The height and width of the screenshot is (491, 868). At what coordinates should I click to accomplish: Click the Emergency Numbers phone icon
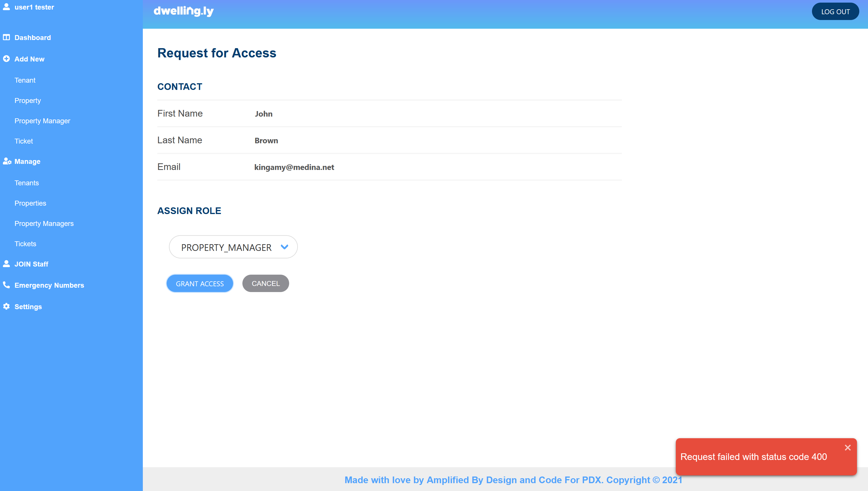(6, 285)
